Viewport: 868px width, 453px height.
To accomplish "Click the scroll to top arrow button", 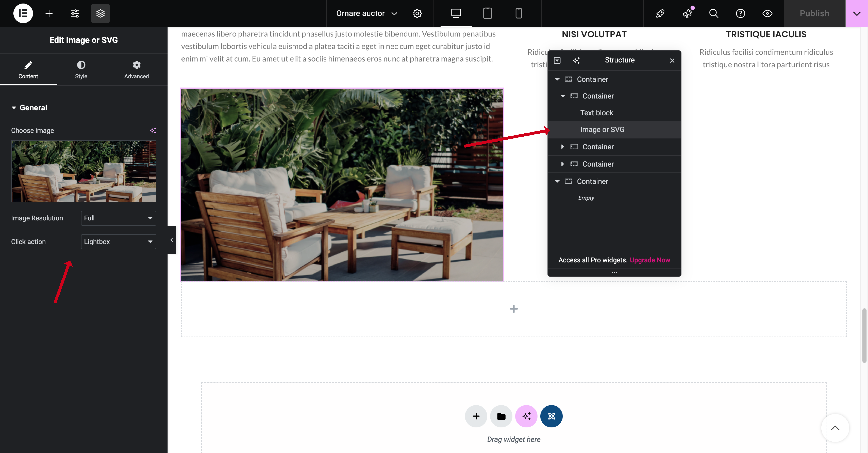I will pos(835,428).
